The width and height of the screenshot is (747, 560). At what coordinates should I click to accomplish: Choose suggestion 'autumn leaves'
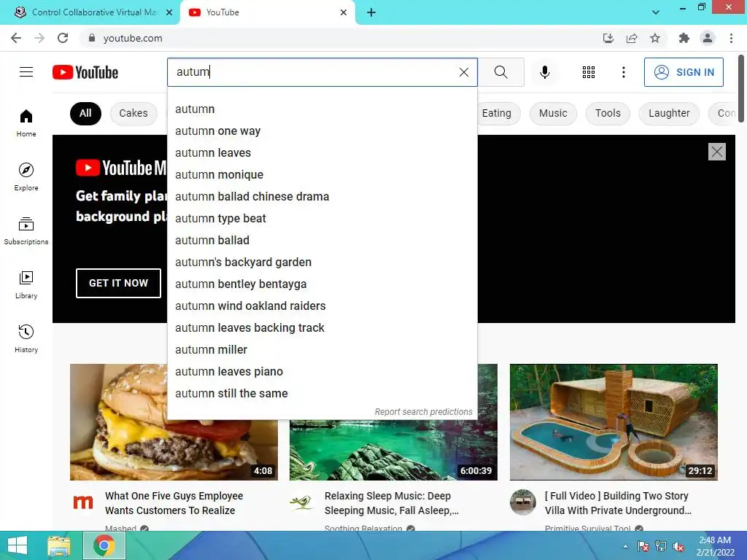[x=322, y=153]
